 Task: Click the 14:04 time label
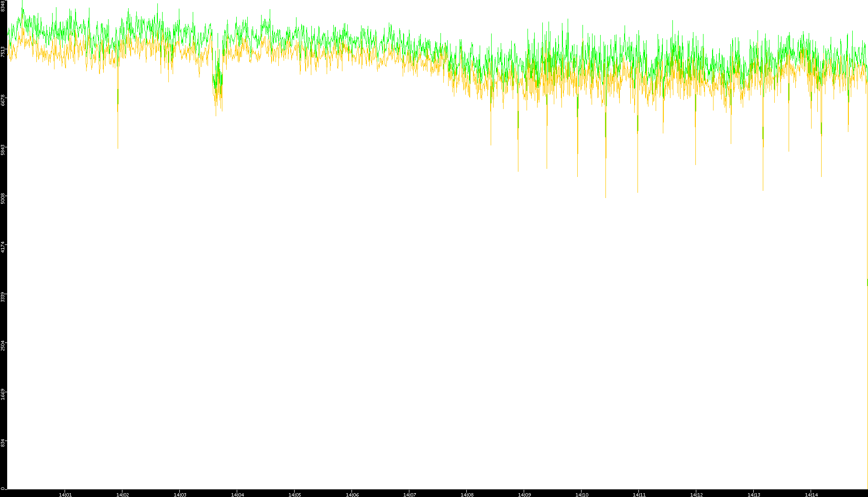[237, 494]
